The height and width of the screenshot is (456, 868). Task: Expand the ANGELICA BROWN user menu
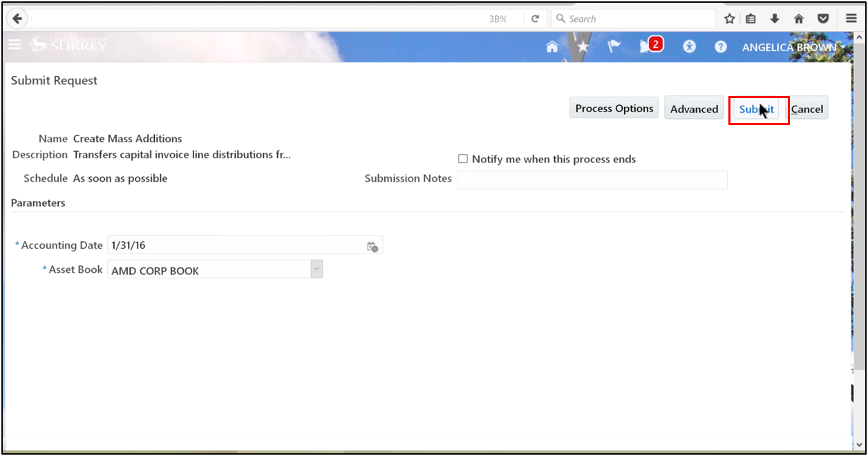(789, 47)
